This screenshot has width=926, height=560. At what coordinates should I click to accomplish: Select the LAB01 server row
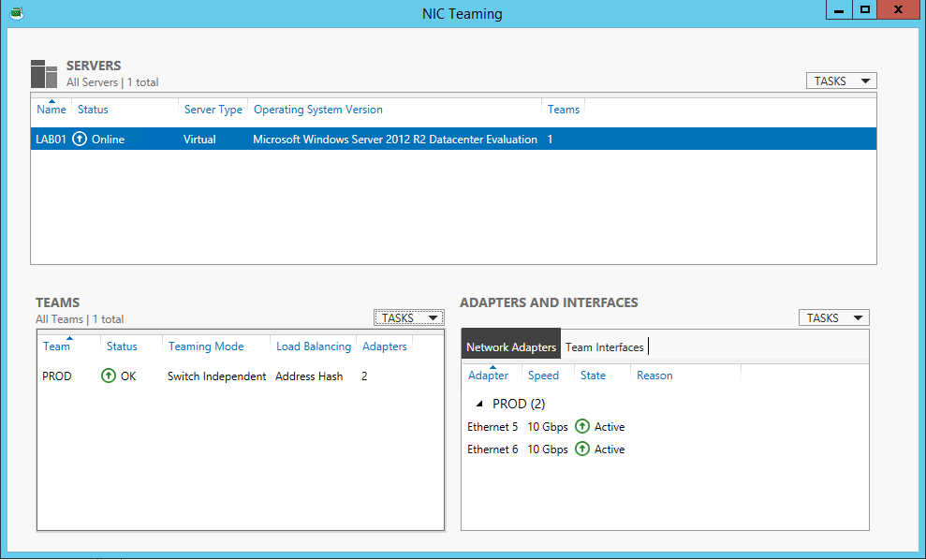(375, 140)
